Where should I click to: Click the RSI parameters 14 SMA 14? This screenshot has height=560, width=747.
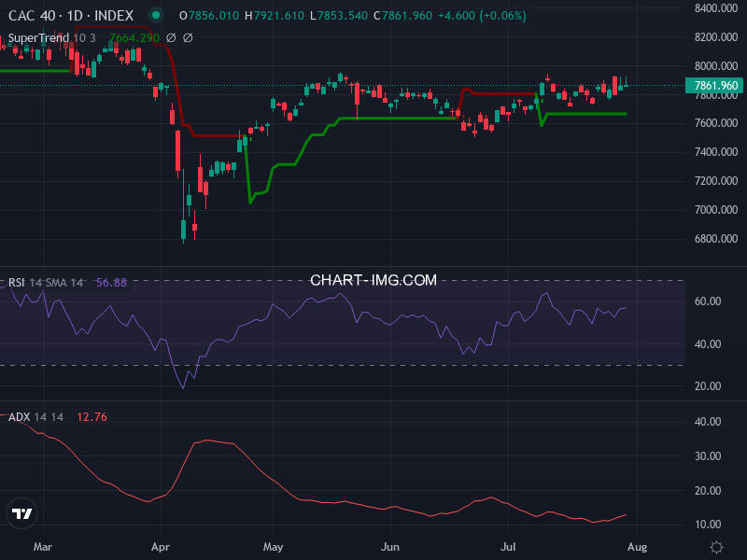click(56, 283)
